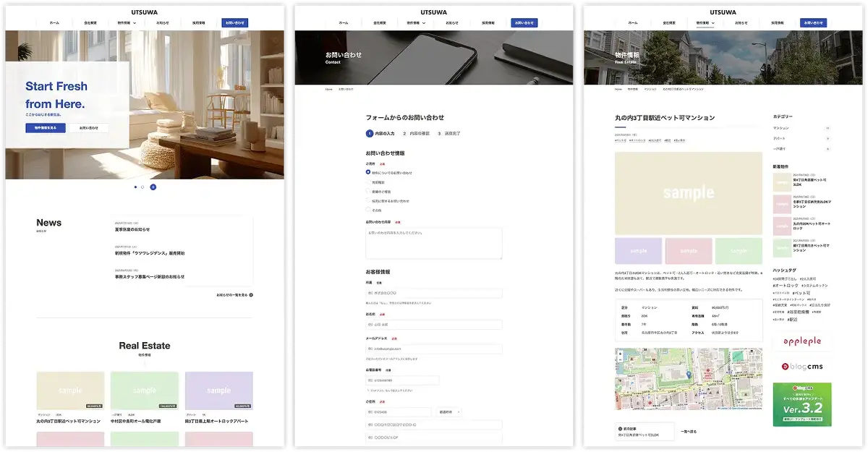Screen dimensions: 868x452
Task: Click the purple sample thumbnail under the main image
Action: click(638, 250)
